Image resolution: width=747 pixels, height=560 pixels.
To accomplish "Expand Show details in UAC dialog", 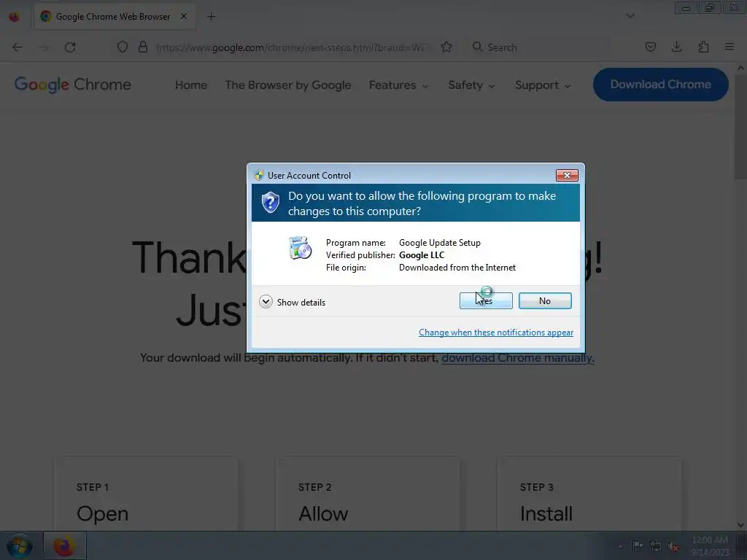I will [x=292, y=302].
